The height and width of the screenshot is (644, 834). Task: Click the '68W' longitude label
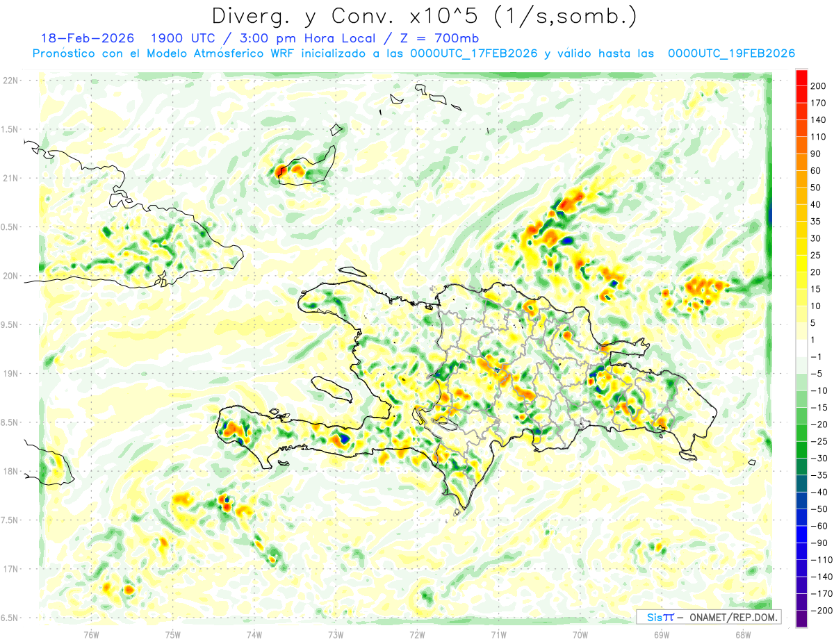(743, 635)
